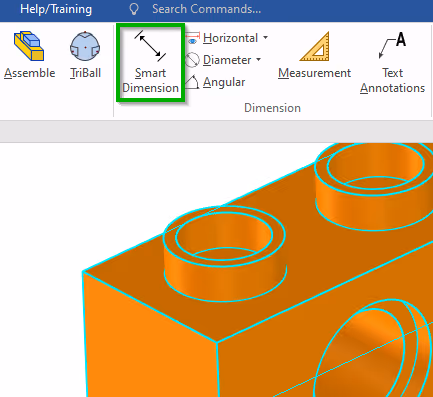The width and height of the screenshot is (433, 397).
Task: Expand the Horizontal dimension dropdown arrow
Action: 266,38
